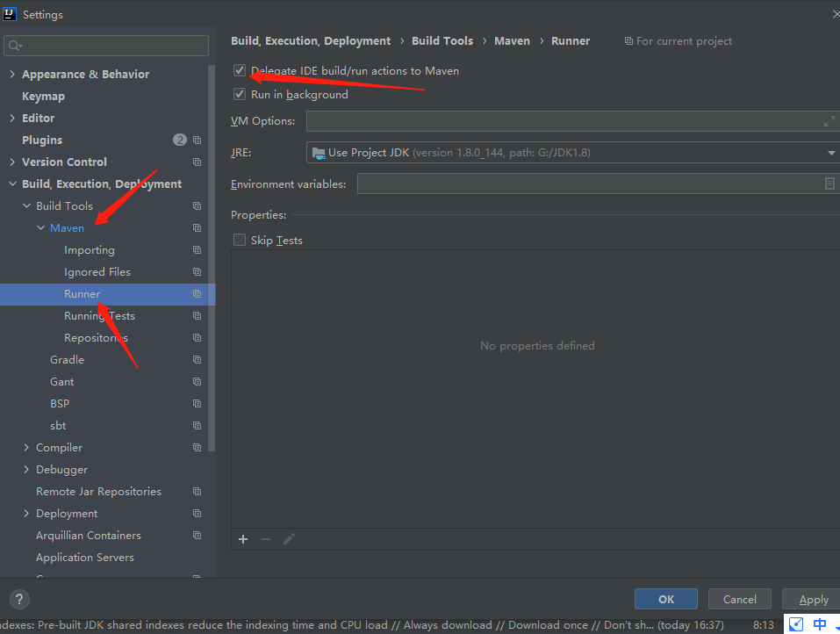Collapse Build, Execution, Deployment section

pyautogui.click(x=12, y=184)
